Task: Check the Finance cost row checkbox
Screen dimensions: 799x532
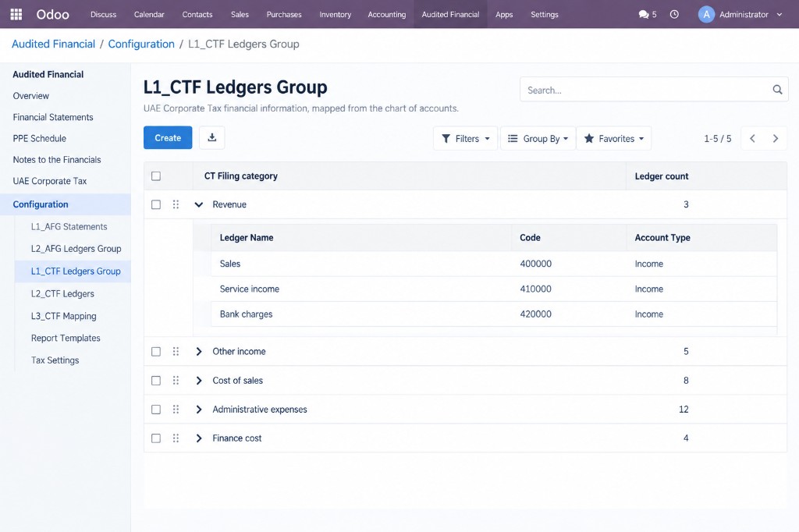Action: pos(156,438)
